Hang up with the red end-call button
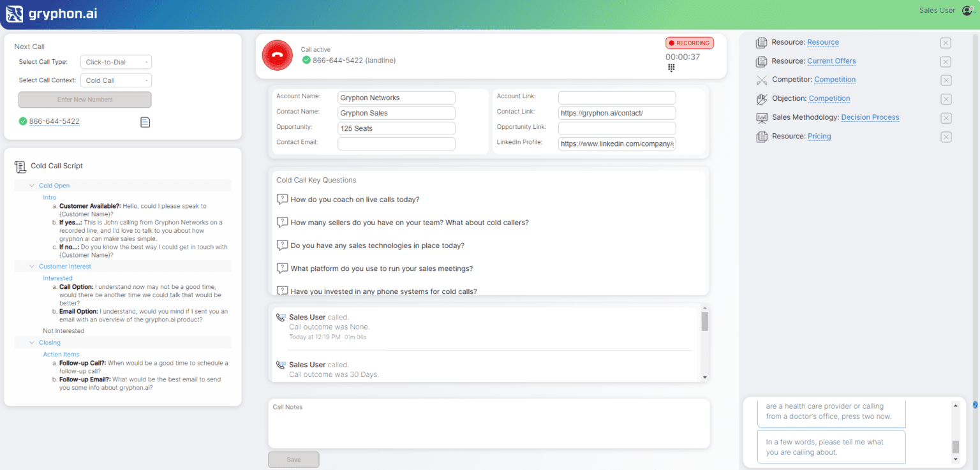980x470 pixels. [x=277, y=55]
